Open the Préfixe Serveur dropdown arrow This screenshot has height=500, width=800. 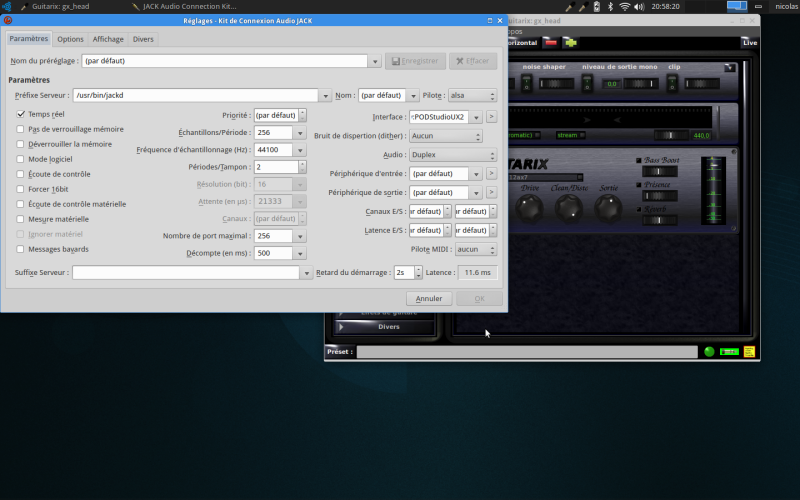point(325,95)
